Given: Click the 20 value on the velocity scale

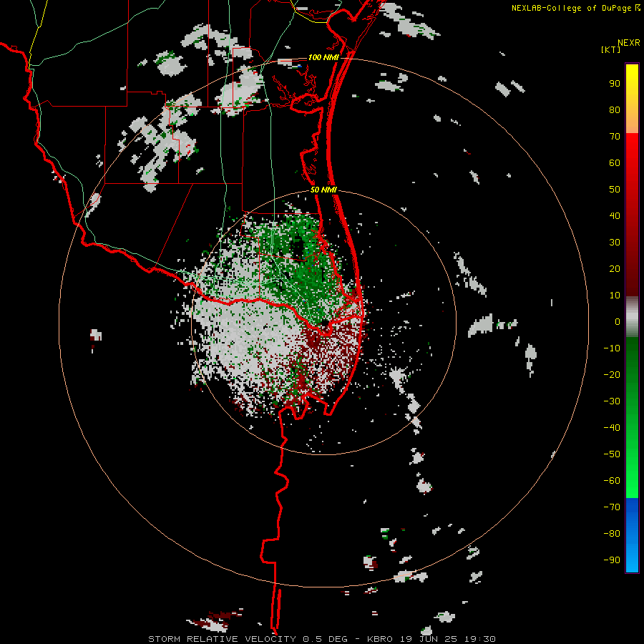Looking at the screenshot, I should click(x=615, y=268).
